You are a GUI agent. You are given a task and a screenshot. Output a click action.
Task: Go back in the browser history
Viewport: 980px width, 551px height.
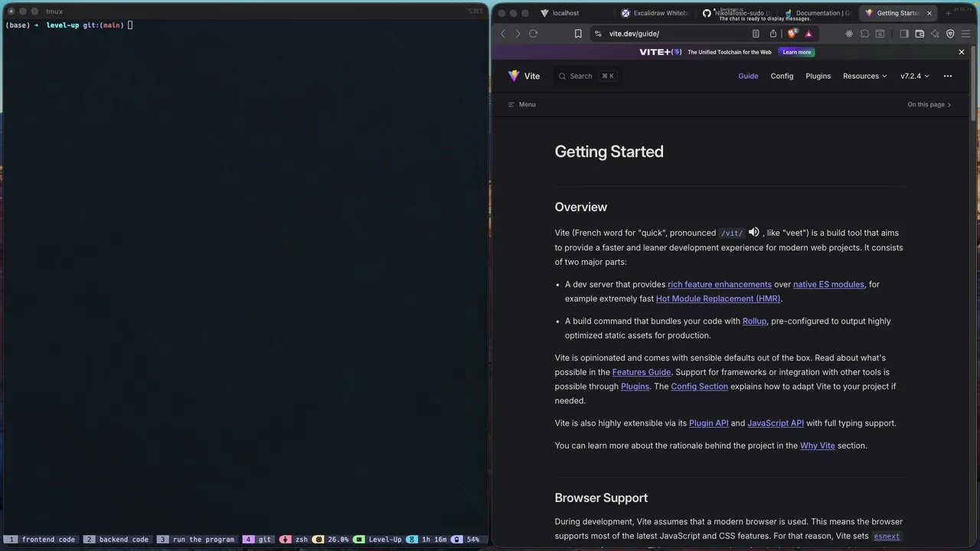pos(503,34)
